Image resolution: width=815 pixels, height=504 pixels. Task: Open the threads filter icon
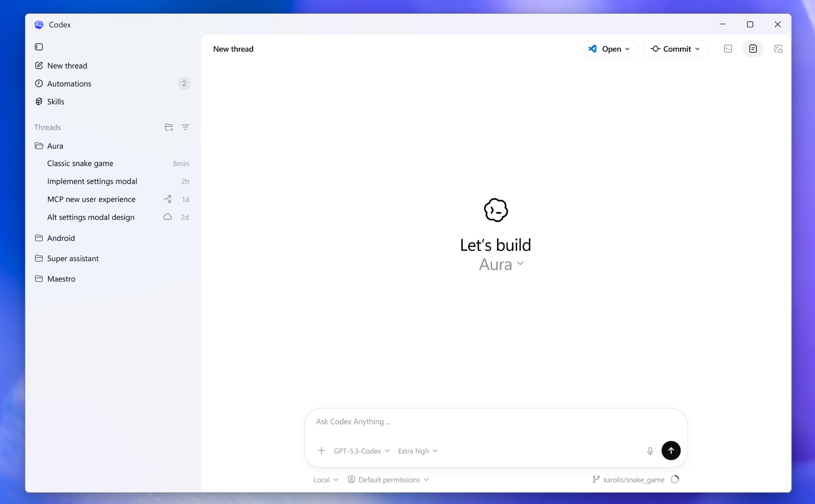pyautogui.click(x=186, y=127)
